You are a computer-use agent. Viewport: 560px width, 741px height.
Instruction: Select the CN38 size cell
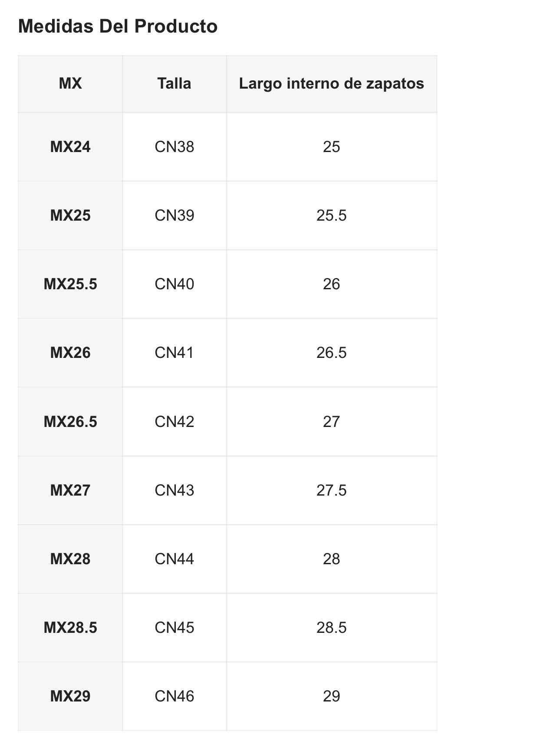click(x=174, y=147)
